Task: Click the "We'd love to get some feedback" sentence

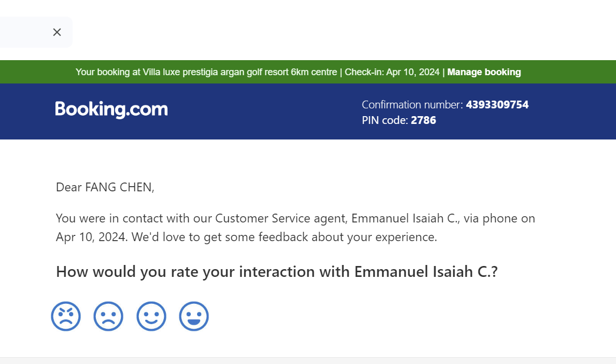Action: (x=284, y=237)
